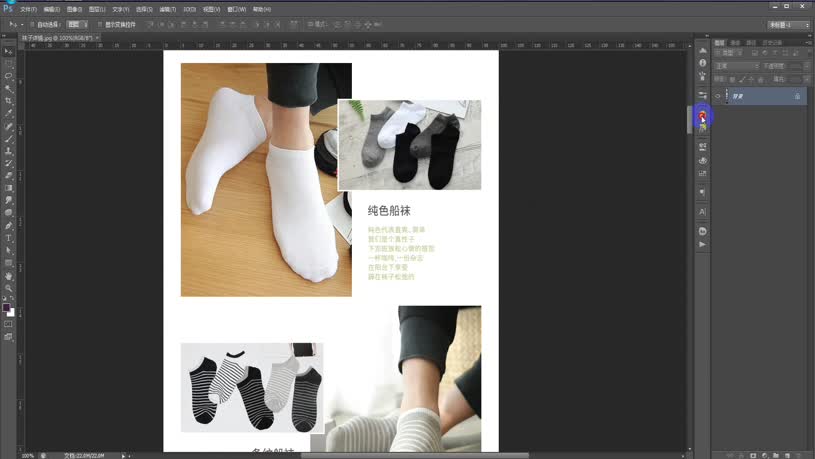Image resolution: width=815 pixels, height=459 pixels.
Task: Select the Zoom tool
Action: pos(8,288)
